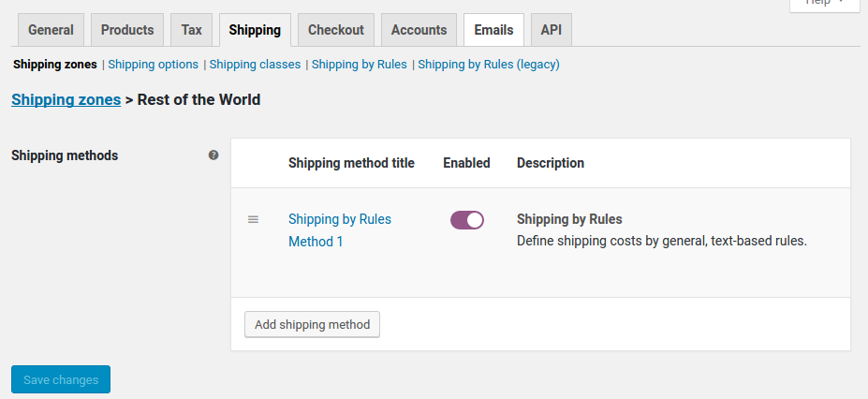Open the API tab
This screenshot has height=399, width=868.
pyautogui.click(x=552, y=30)
